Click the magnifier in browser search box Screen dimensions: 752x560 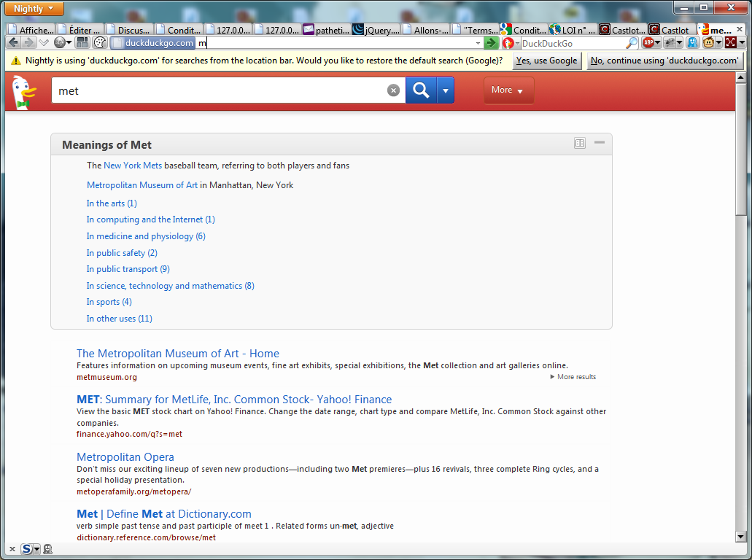[632, 43]
